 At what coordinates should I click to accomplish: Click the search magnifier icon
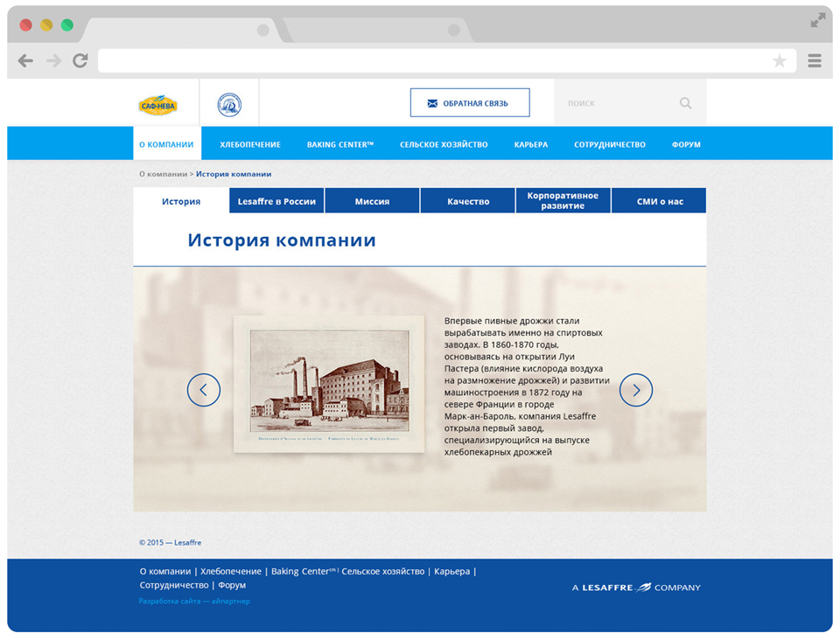point(685,103)
